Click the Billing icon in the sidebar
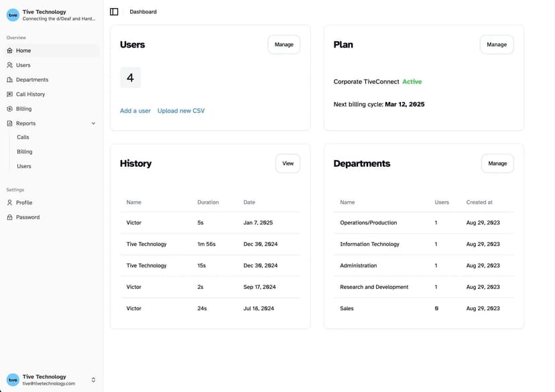Image resolution: width=555 pixels, height=392 pixels. pos(9,109)
